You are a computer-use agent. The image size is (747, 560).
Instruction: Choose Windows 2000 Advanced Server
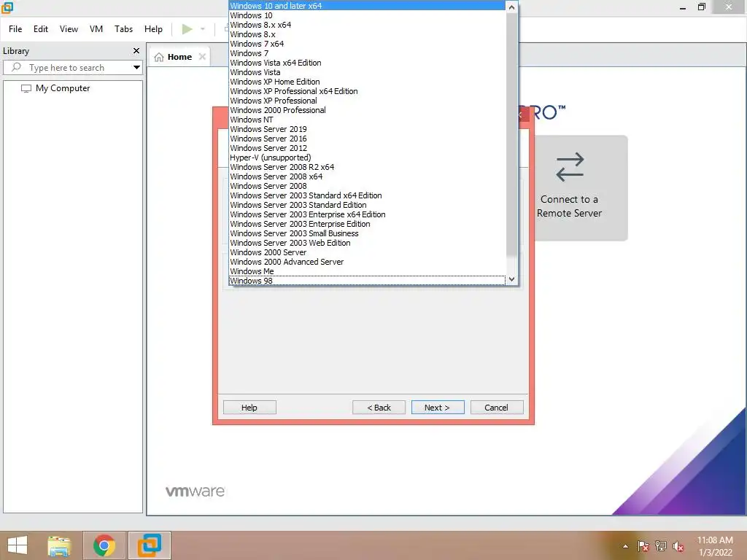pyautogui.click(x=367, y=262)
